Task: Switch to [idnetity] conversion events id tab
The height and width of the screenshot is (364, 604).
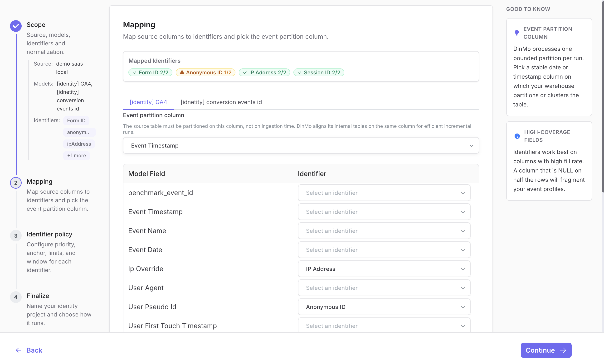Action: [221, 102]
